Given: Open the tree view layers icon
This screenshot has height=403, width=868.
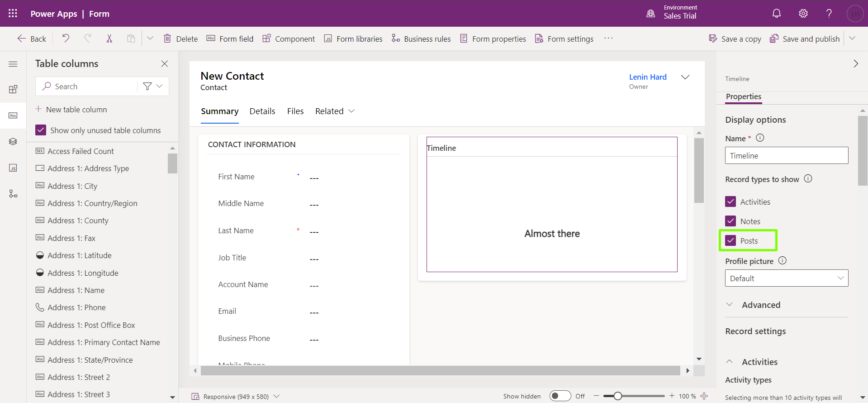Looking at the screenshot, I should coord(13,142).
